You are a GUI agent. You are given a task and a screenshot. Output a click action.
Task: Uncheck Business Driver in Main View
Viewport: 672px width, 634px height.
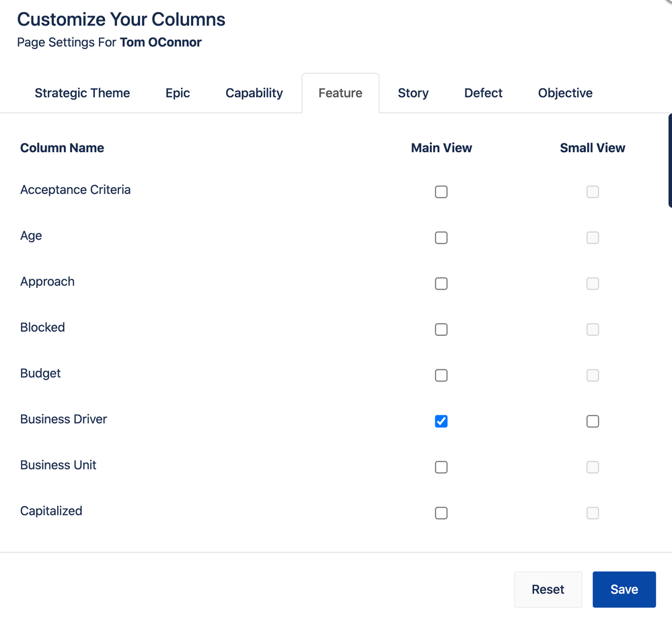(441, 421)
